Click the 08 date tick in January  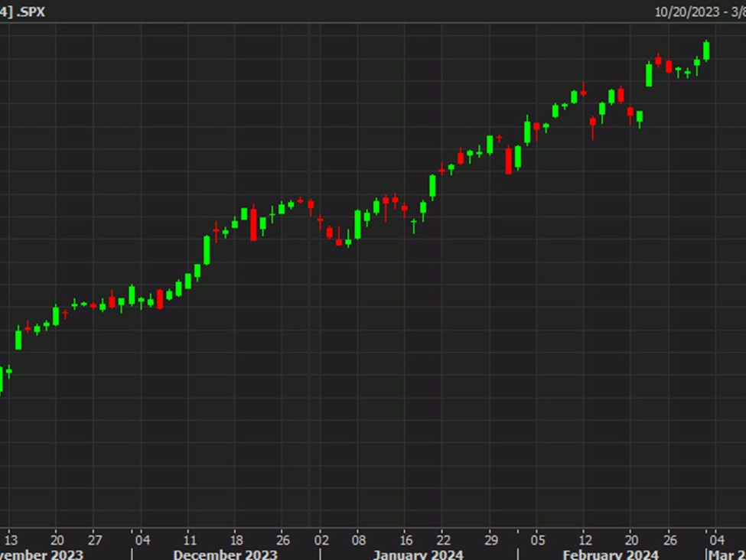(358, 537)
